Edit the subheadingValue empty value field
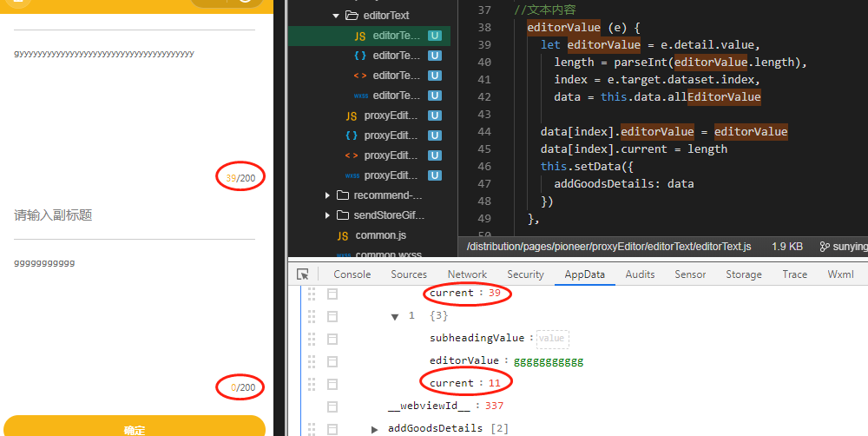The image size is (868, 436). [x=552, y=339]
